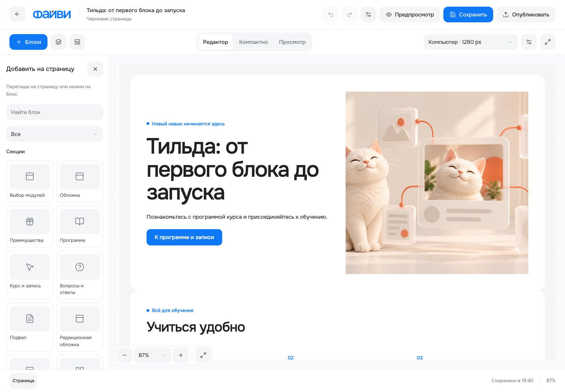This screenshot has height=392, width=565.
Task: Redo the last undone change
Action: (350, 15)
